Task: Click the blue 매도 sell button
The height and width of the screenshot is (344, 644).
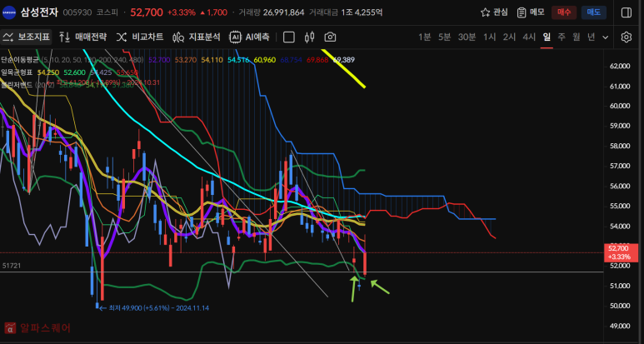Action: [x=594, y=12]
